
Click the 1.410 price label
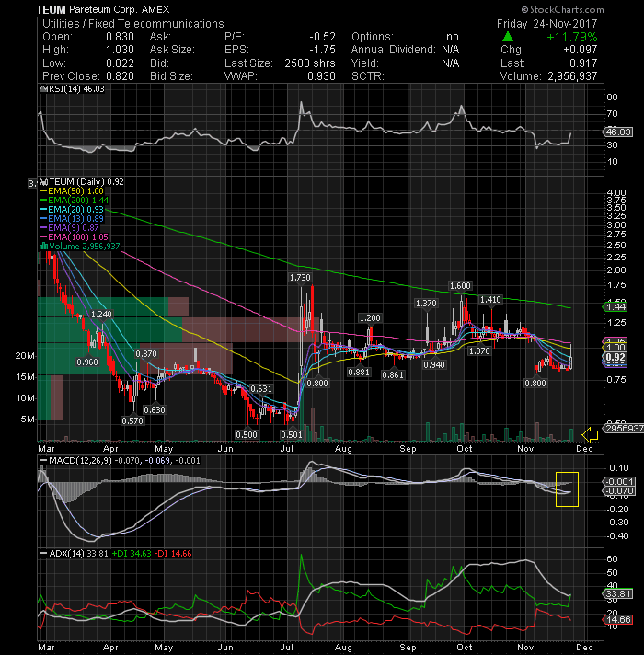490,300
